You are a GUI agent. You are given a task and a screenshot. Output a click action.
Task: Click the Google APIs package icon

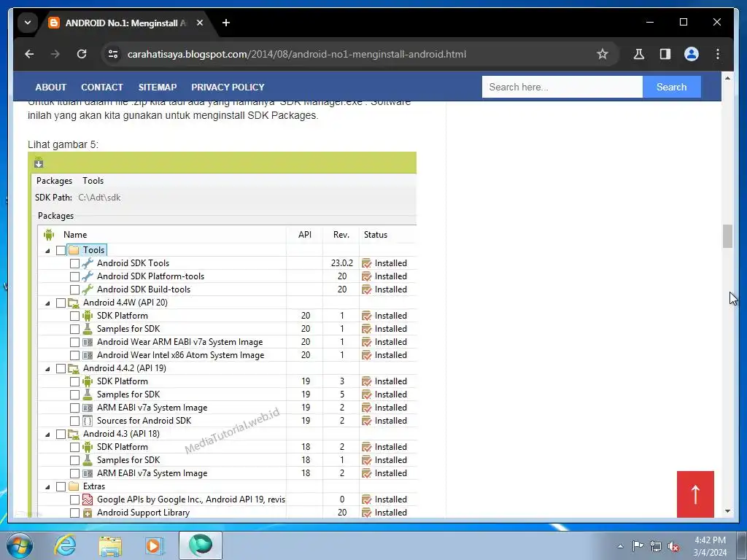click(88, 499)
